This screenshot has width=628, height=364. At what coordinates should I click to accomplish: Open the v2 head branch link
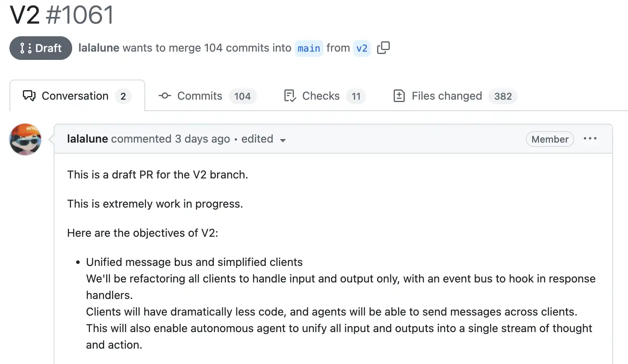[362, 48]
